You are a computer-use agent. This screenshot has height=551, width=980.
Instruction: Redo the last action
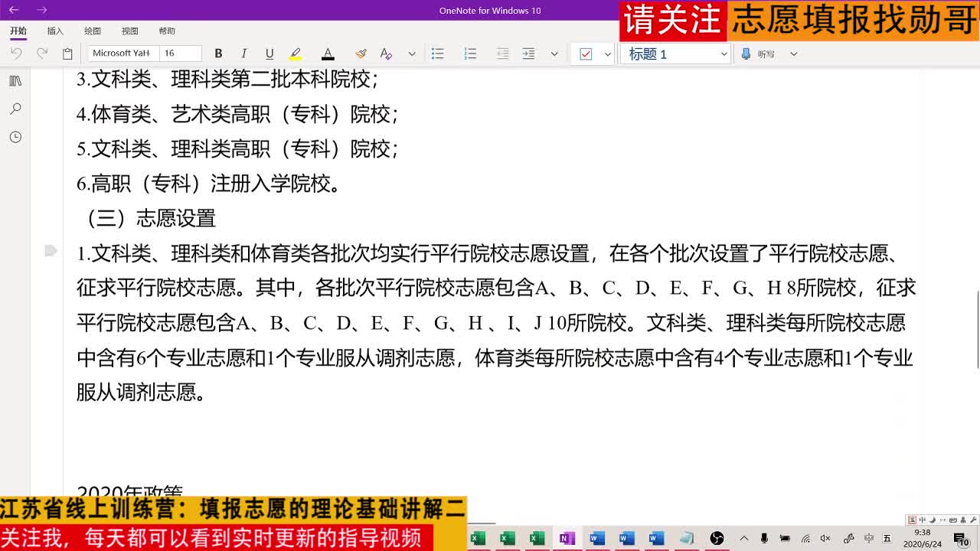pyautogui.click(x=42, y=54)
